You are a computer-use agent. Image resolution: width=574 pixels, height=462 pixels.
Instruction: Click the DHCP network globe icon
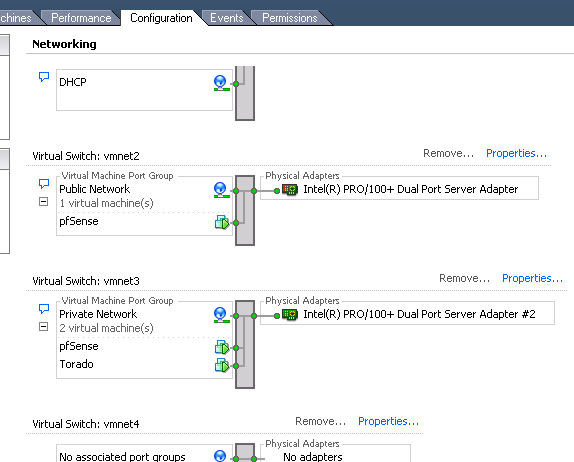pos(221,83)
